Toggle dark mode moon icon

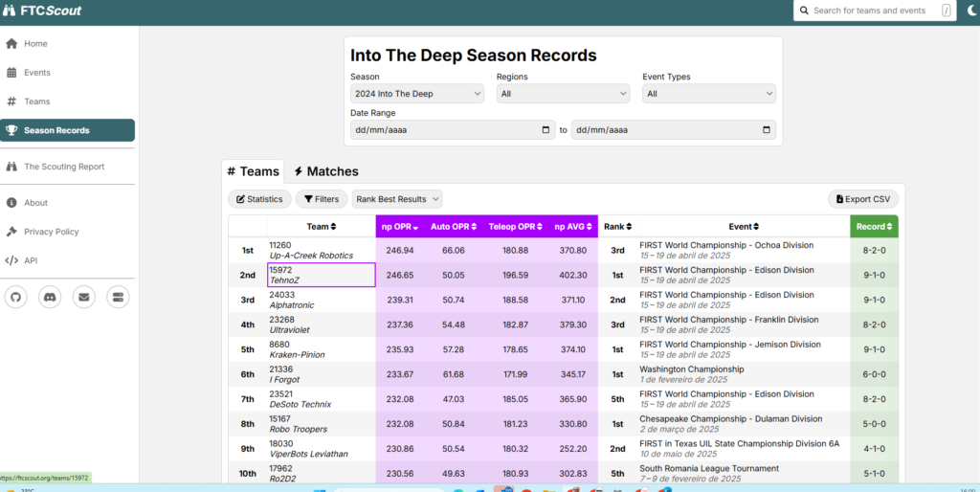[971, 11]
